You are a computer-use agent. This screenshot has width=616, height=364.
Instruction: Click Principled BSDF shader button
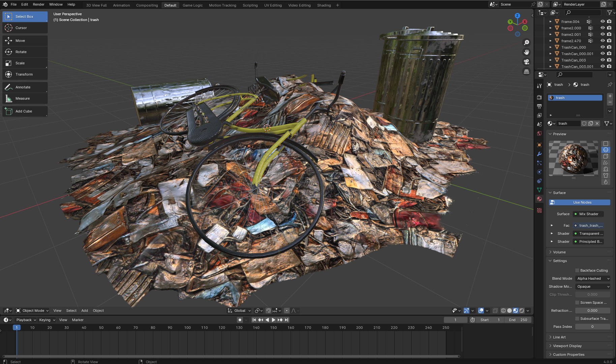tap(588, 242)
